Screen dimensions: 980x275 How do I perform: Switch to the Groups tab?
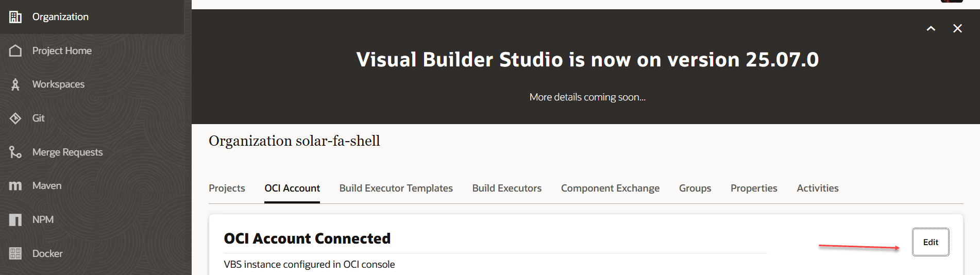695,188
